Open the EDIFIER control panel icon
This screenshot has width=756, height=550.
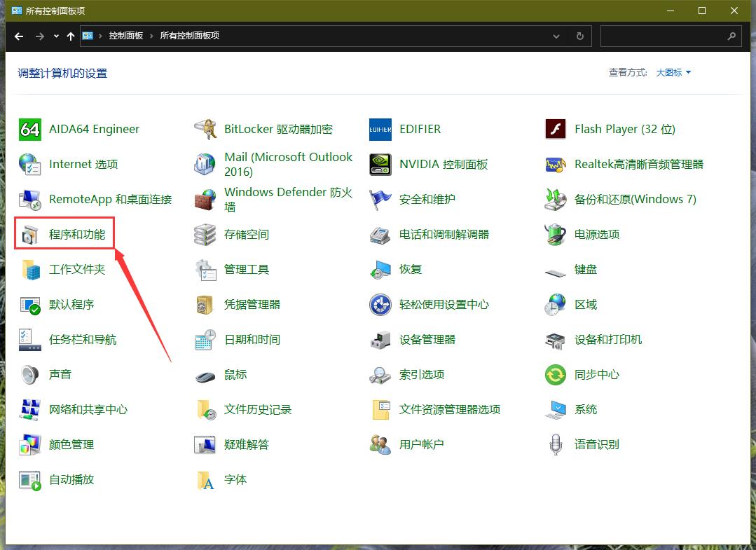pyautogui.click(x=380, y=129)
